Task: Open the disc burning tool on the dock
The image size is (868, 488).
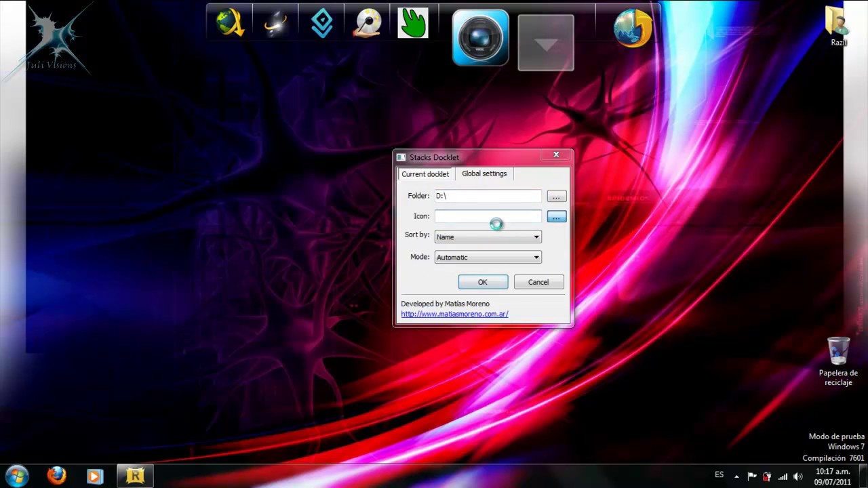Action: pyautogui.click(x=368, y=22)
